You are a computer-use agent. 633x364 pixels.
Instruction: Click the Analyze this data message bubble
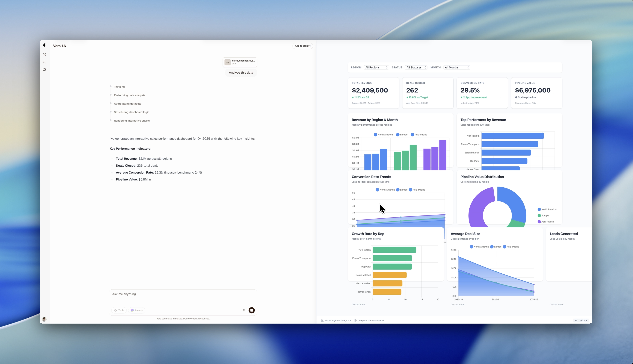pyautogui.click(x=241, y=73)
